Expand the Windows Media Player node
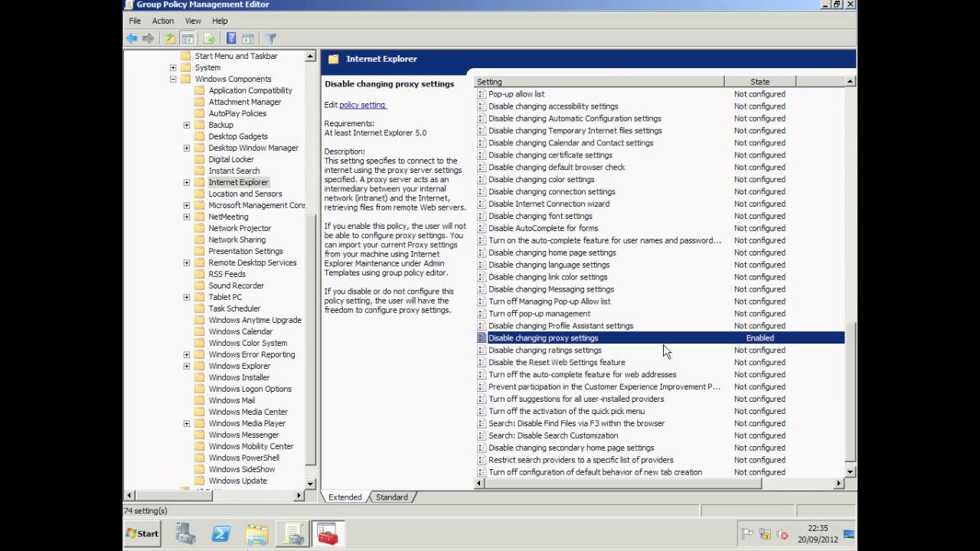Image resolution: width=980 pixels, height=551 pixels. pos(187,423)
